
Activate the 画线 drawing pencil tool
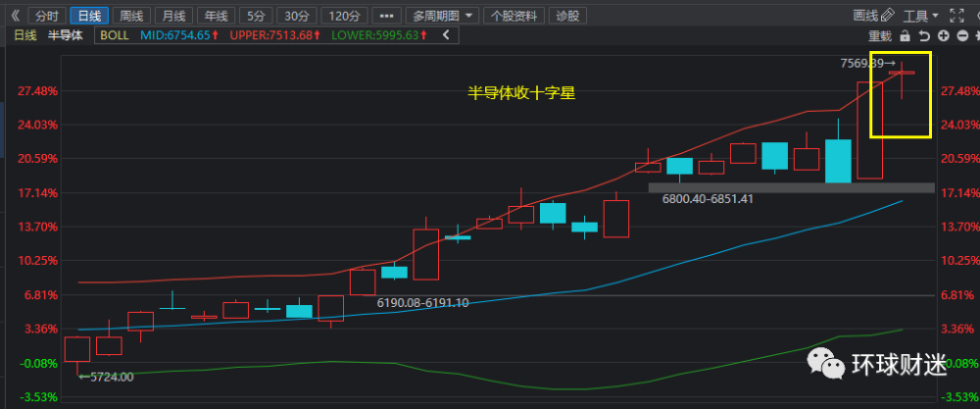click(x=874, y=16)
